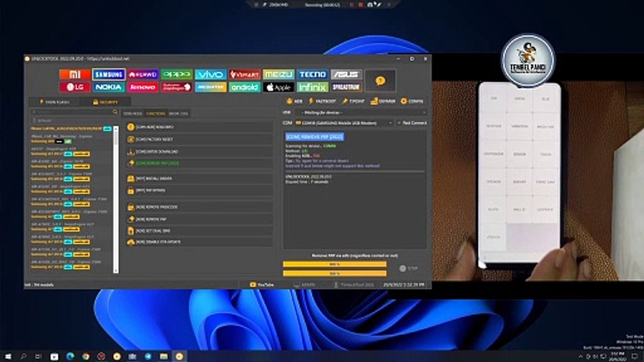
Task: Tap SENSOR on the phone test menu
Action: tap(520, 154)
